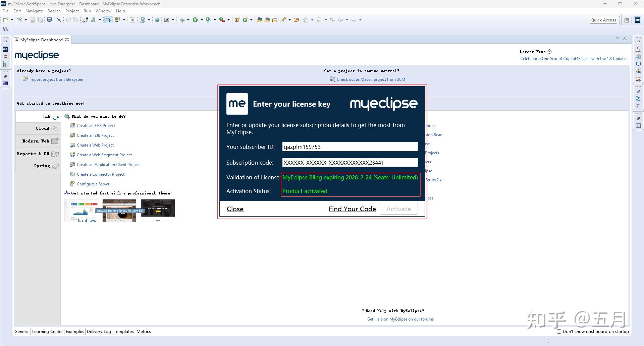Screen dimensions: 644x346
Task: Click the Print icon in the toolbar
Action: 50,20
